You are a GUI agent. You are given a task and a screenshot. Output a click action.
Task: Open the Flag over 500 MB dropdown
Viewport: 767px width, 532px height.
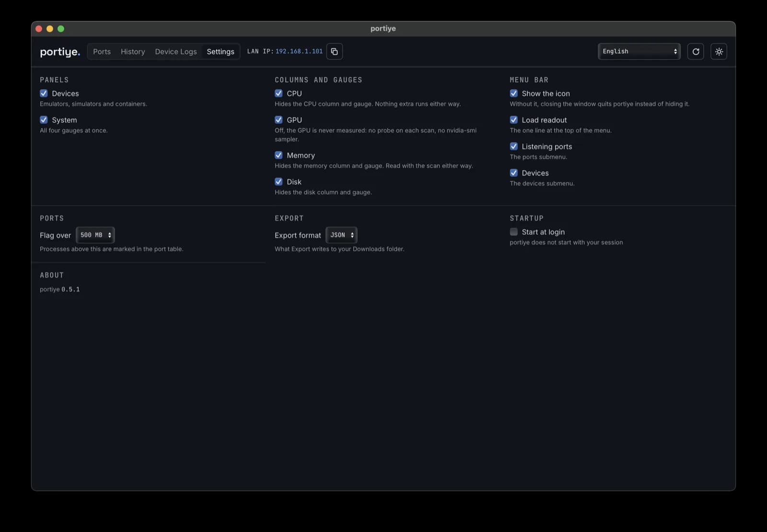click(x=95, y=235)
